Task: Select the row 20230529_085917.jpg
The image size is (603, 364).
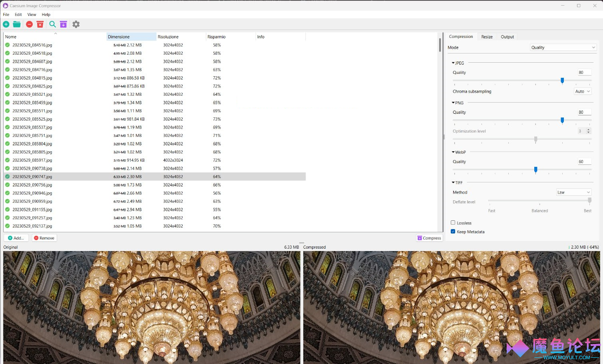Action: coord(155,160)
